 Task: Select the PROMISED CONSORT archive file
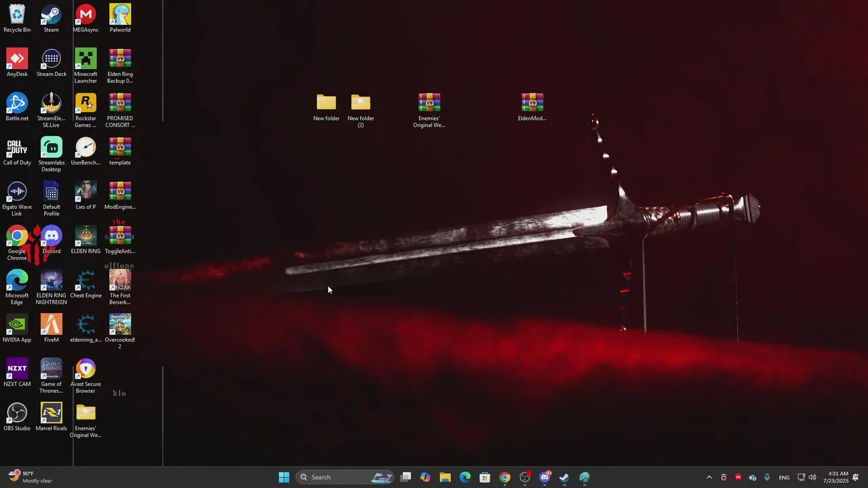click(x=120, y=110)
